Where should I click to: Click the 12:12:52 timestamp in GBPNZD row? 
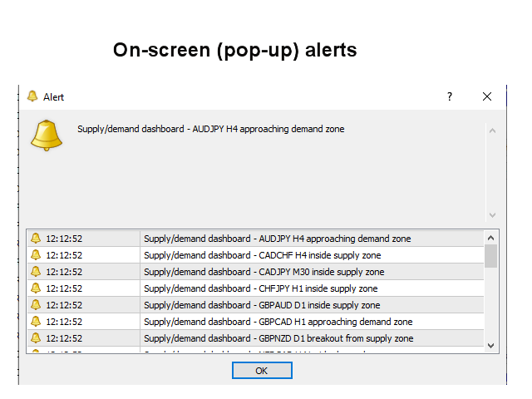64,338
